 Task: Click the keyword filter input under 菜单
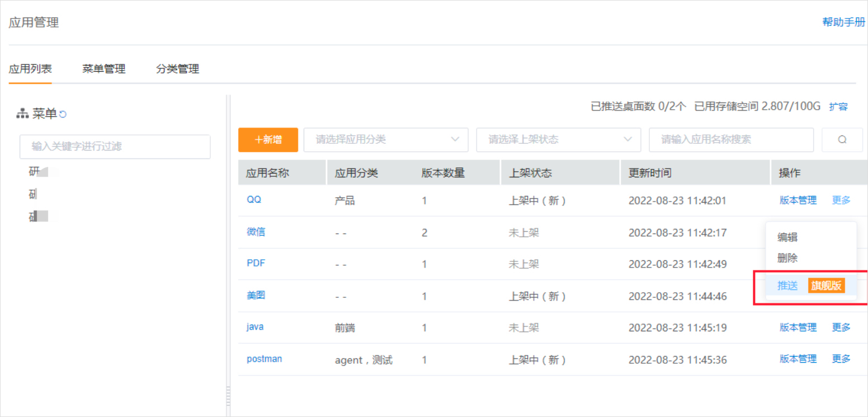[115, 147]
